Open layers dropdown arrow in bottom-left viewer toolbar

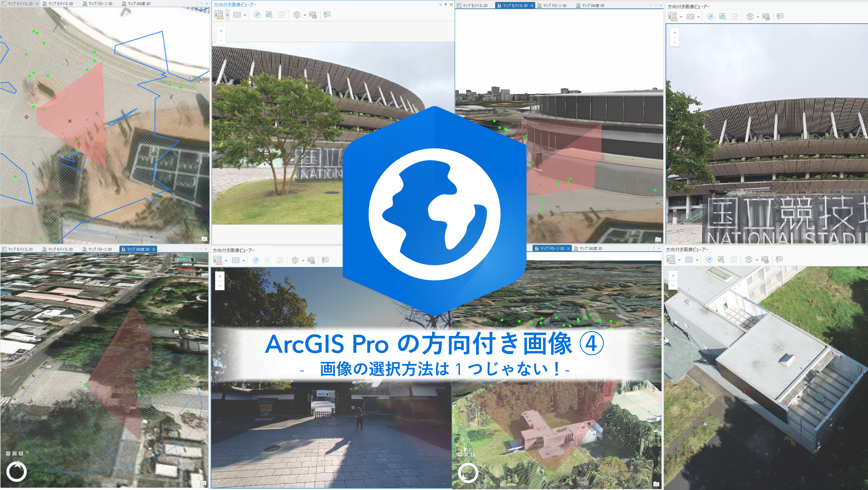pyautogui.click(x=303, y=260)
